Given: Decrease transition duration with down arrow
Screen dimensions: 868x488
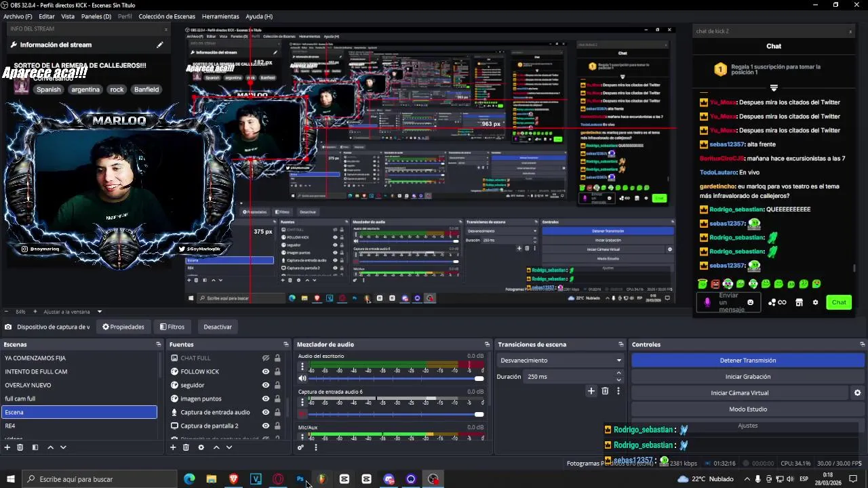Looking at the screenshot, I should (618, 380).
